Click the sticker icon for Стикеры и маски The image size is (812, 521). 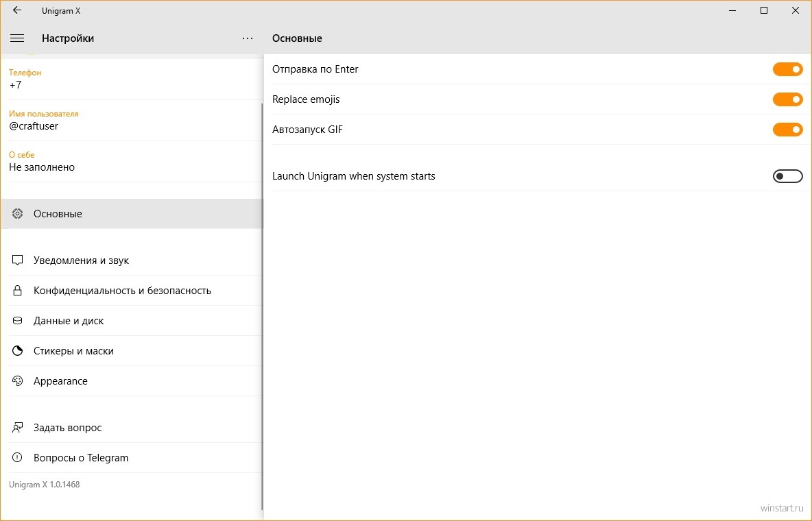[18, 350]
